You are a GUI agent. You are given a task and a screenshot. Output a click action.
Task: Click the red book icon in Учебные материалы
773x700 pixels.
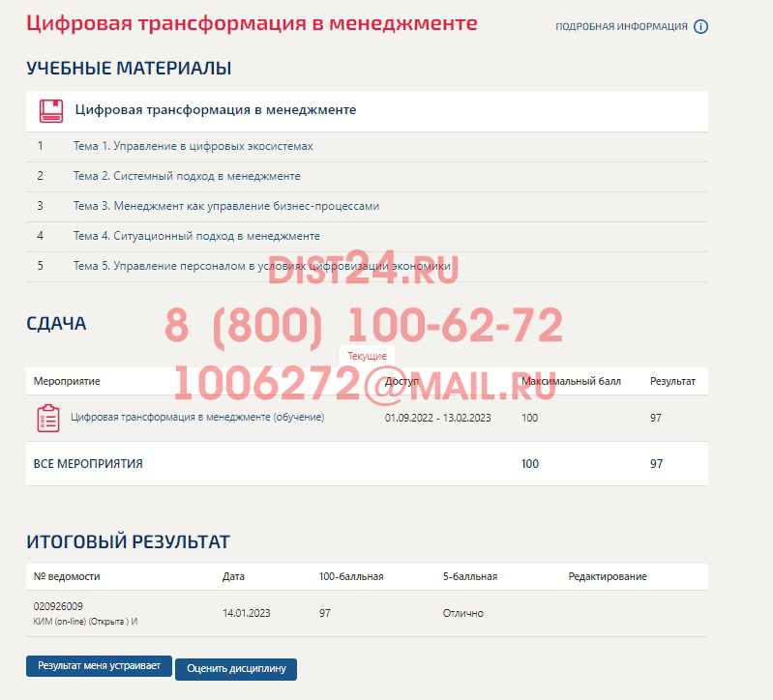(51, 110)
